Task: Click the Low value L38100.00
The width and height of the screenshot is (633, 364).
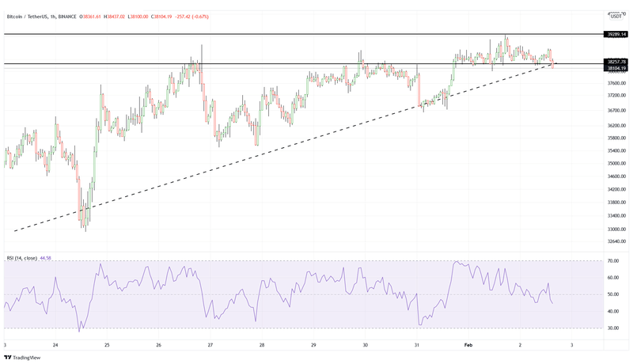Action: 138,17
